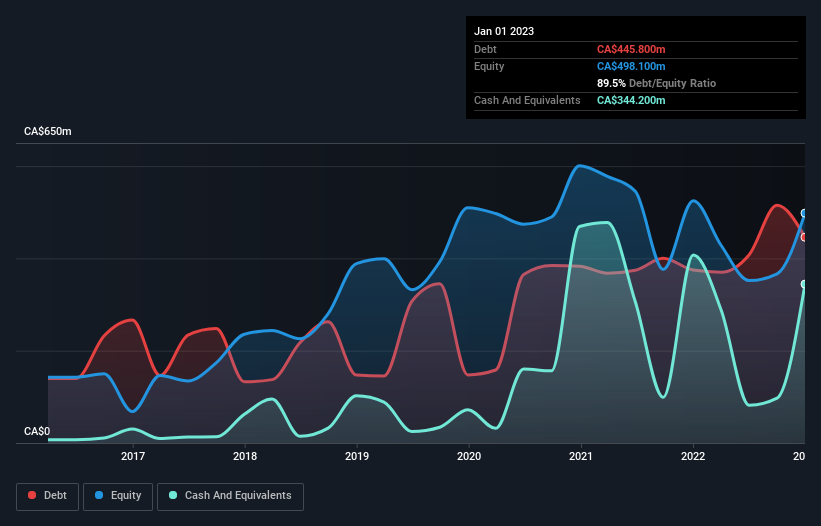Click the CA$0 y-axis label
This screenshot has width=821, height=526.
click(x=37, y=431)
